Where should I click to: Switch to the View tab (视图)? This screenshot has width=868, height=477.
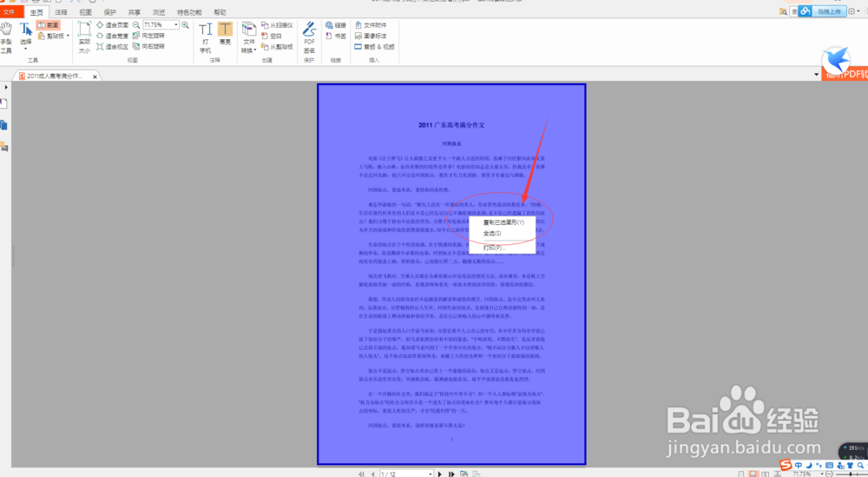(x=85, y=12)
